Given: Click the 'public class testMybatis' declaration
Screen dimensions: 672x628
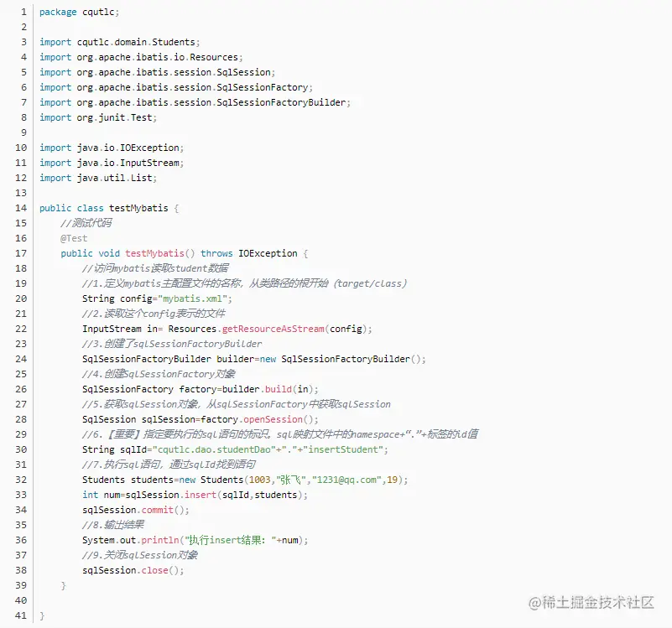Looking at the screenshot, I should (x=109, y=208).
